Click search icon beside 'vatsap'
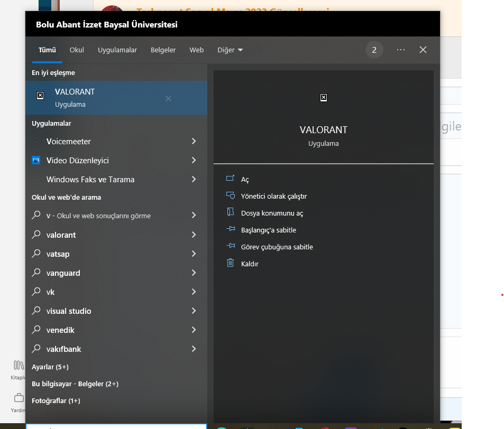 [36, 254]
